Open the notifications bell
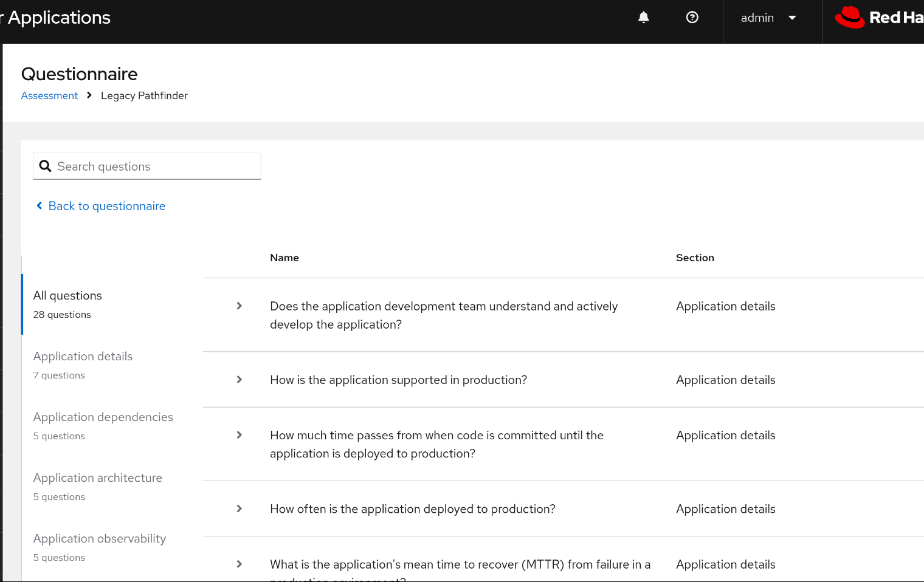This screenshot has width=924, height=582. click(x=643, y=18)
